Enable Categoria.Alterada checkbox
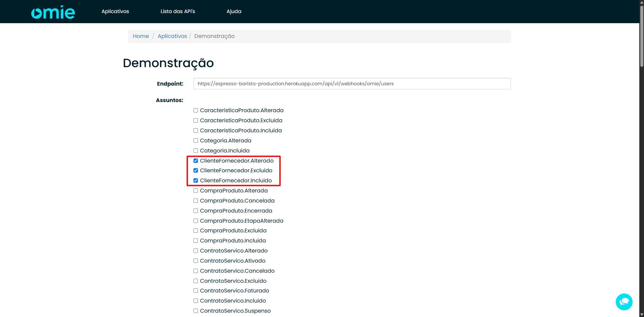The image size is (644, 317). [196, 141]
